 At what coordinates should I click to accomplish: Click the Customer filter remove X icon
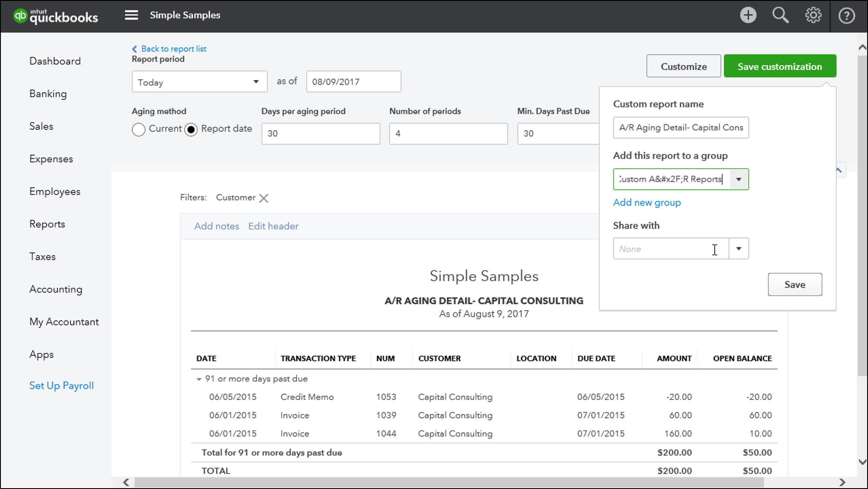pos(264,197)
